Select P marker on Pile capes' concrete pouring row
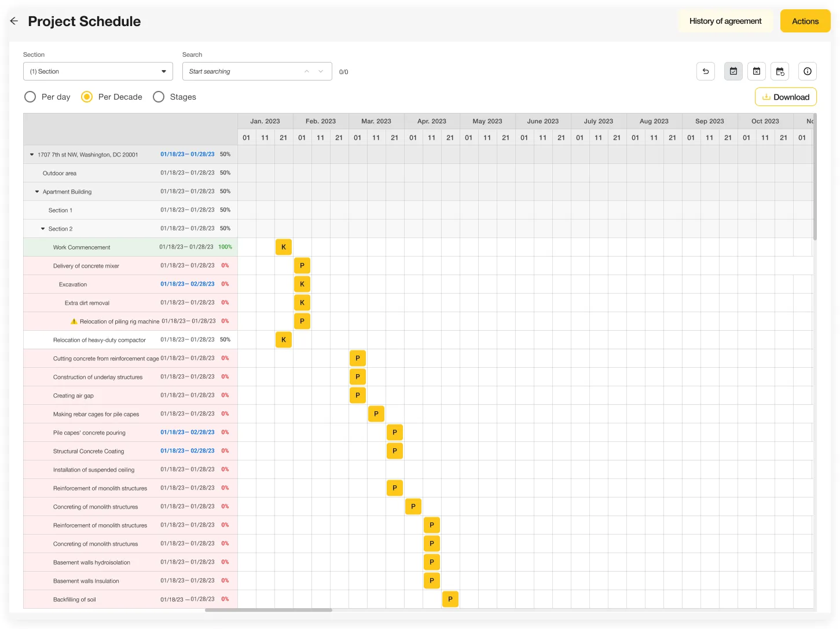840x629 pixels. [x=395, y=432]
